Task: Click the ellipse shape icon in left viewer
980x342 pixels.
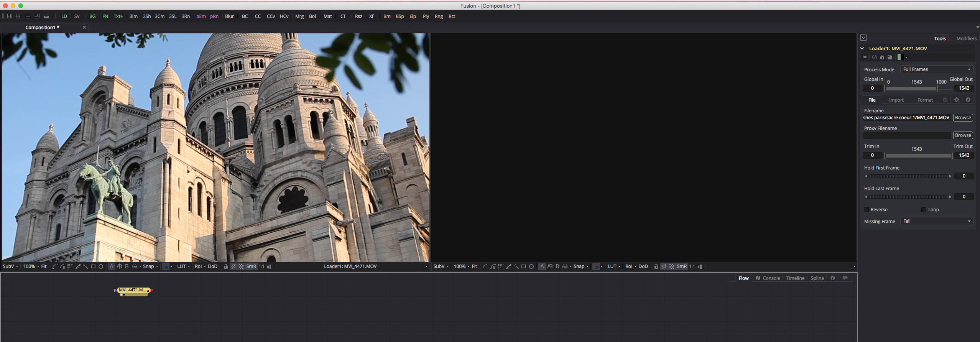Action: 101,266
